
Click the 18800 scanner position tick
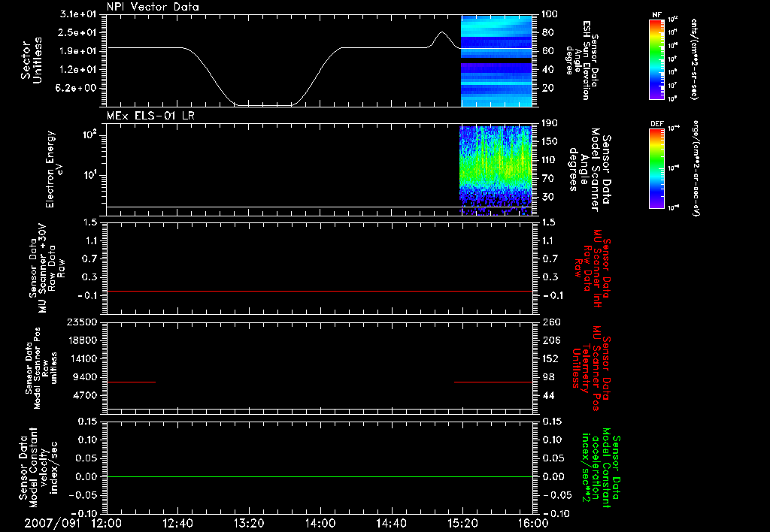tap(82, 340)
